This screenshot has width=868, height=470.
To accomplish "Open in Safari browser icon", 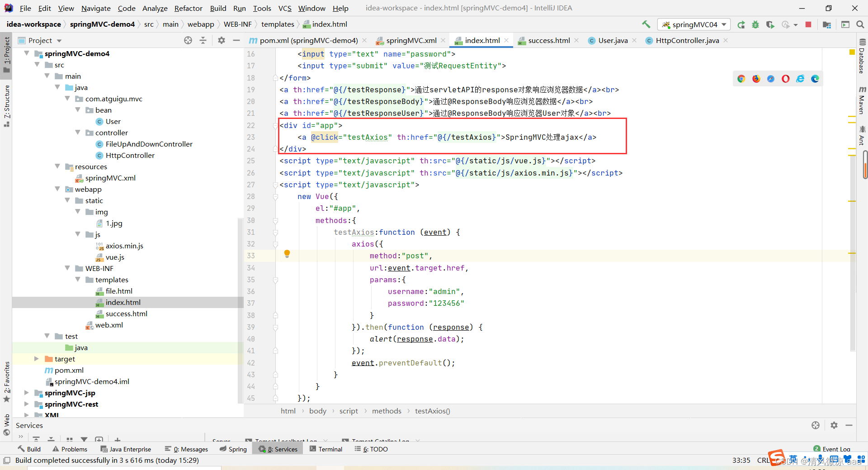I will tap(771, 79).
